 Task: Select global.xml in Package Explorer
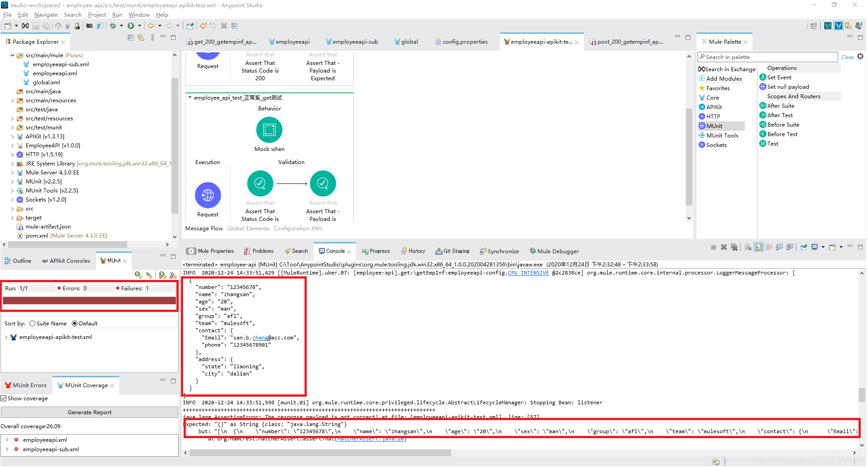[x=42, y=82]
